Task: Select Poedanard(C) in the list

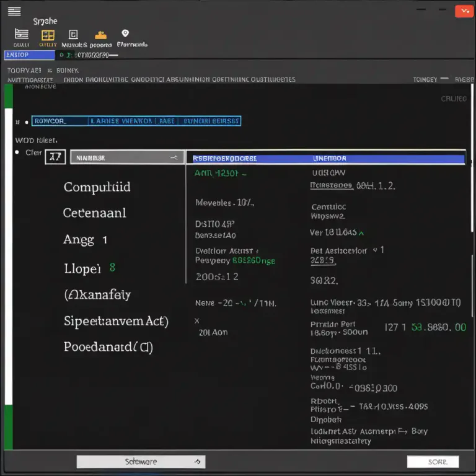Action: pyautogui.click(x=108, y=347)
